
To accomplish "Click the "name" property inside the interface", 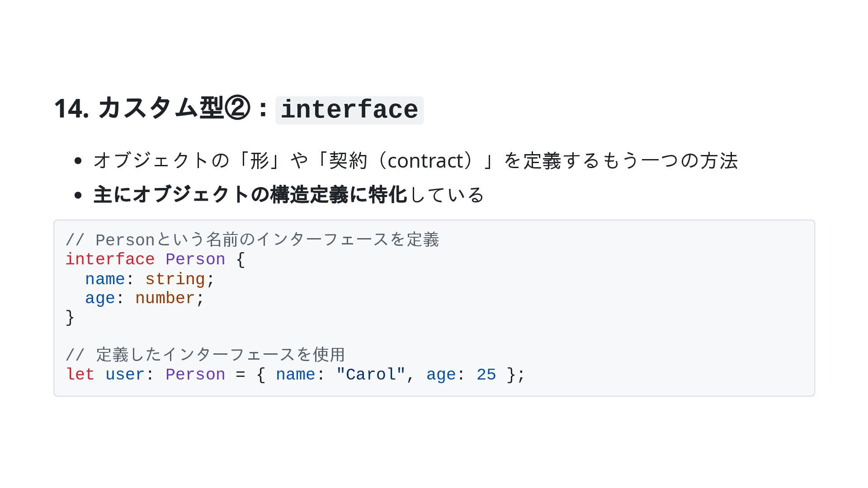I will point(105,279).
